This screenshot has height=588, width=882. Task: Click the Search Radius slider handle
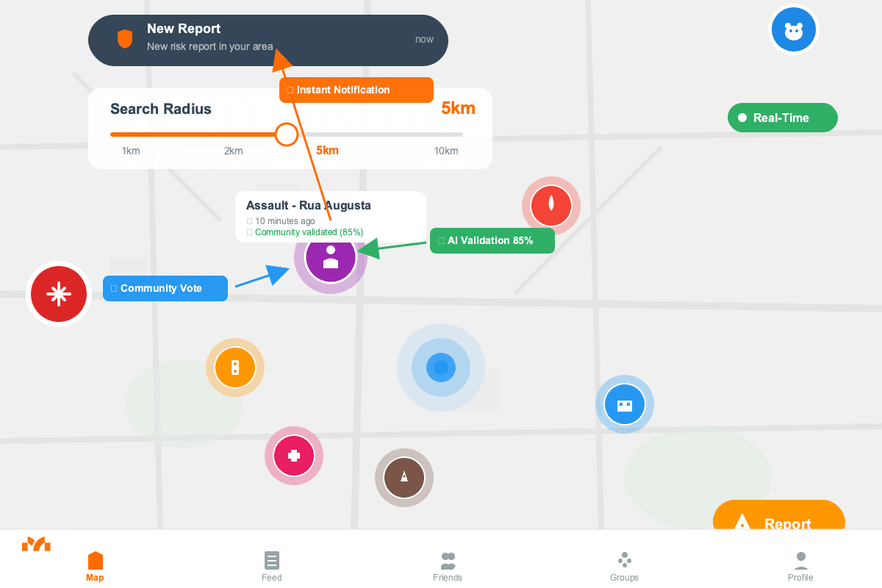(286, 135)
